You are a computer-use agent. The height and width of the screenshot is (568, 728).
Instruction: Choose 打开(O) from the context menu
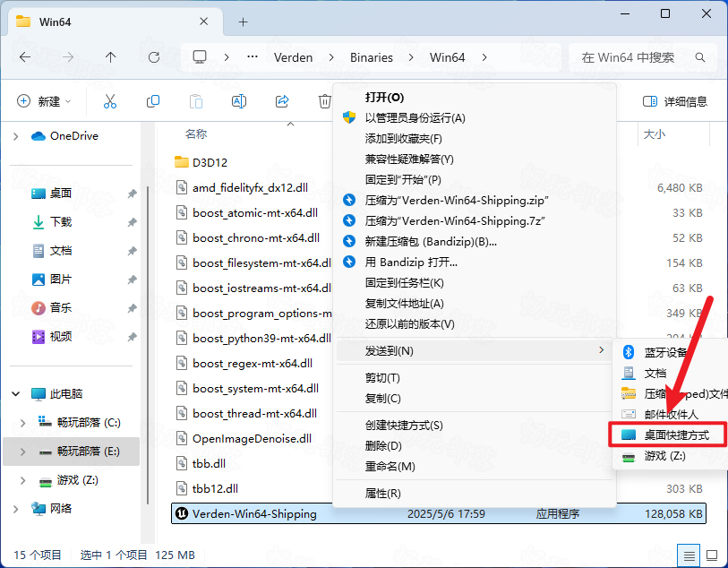(476, 98)
